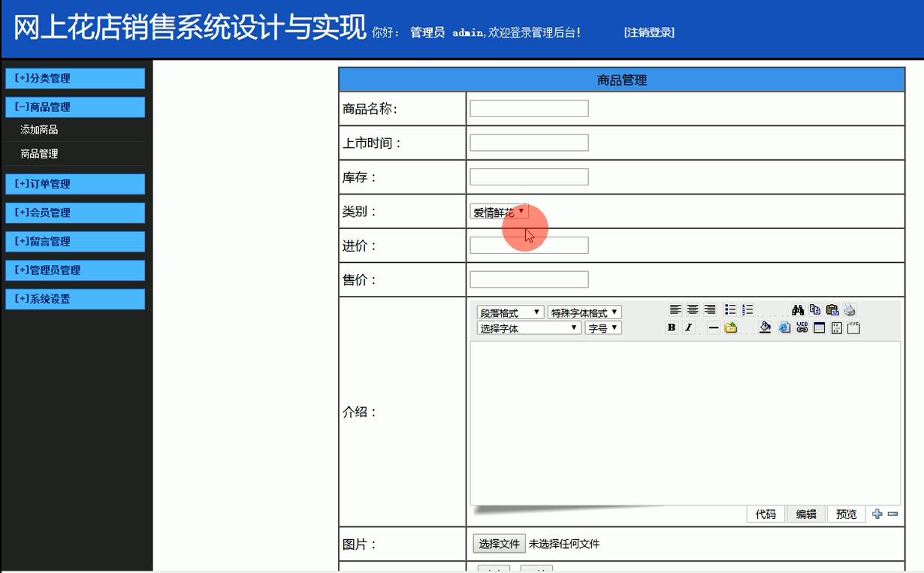This screenshot has width=924, height=573.
Task: Shrink editor with the minus icon
Action: tap(892, 514)
